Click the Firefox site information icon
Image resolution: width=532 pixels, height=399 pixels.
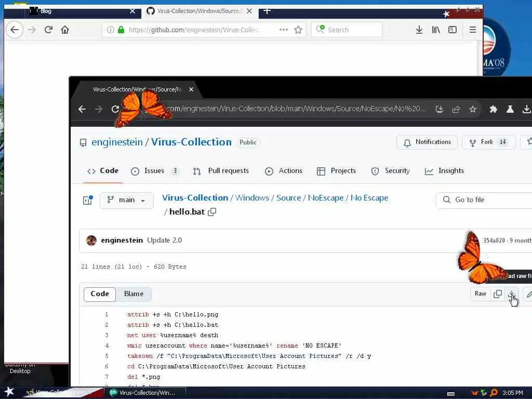(x=110, y=30)
